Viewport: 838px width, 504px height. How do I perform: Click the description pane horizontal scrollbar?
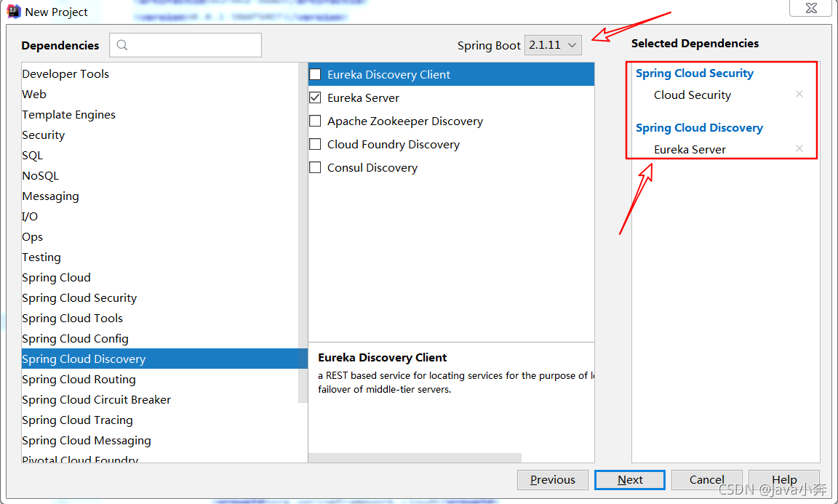tap(415, 457)
